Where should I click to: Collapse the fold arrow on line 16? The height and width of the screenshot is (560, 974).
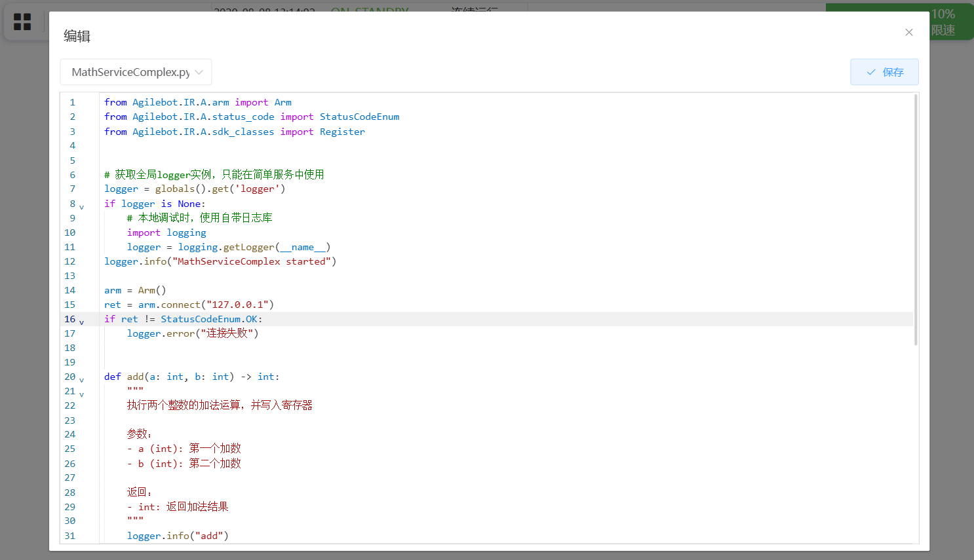82,322
